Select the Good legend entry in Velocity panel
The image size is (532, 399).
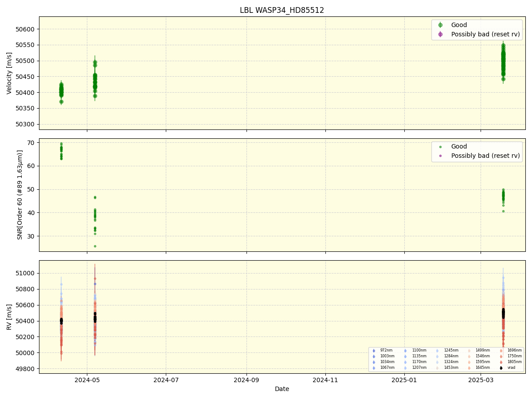point(459,25)
